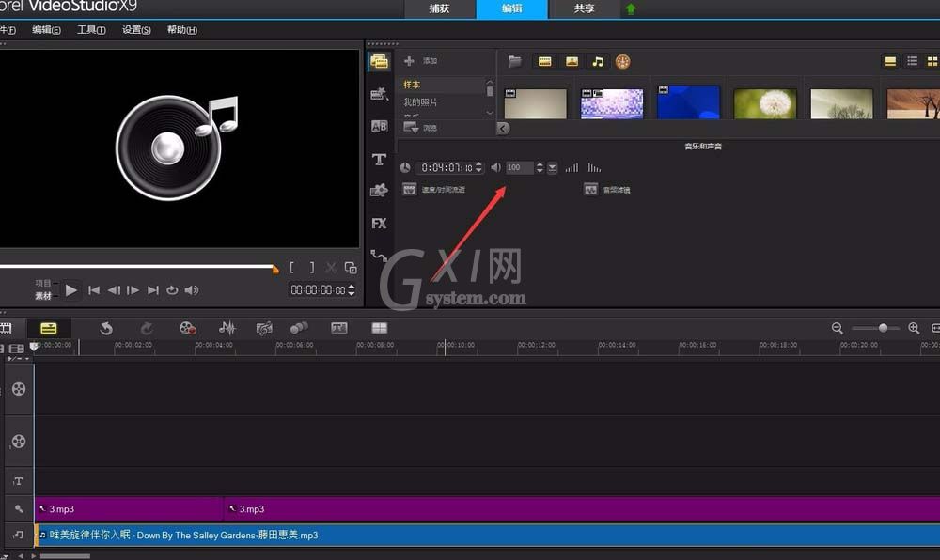Screen dimensions: 940x560
Task: Click the timeline zoom in magnifier
Action: click(x=914, y=328)
